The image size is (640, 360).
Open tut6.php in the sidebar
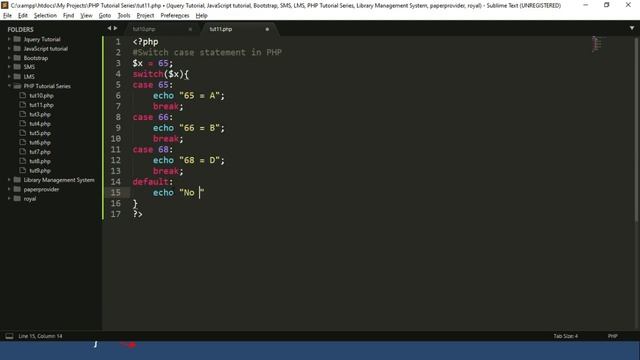[x=40, y=142]
